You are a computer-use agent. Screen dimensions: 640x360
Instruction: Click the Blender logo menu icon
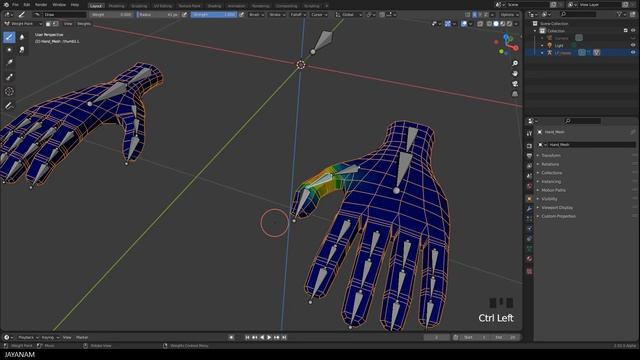[x=6, y=5]
